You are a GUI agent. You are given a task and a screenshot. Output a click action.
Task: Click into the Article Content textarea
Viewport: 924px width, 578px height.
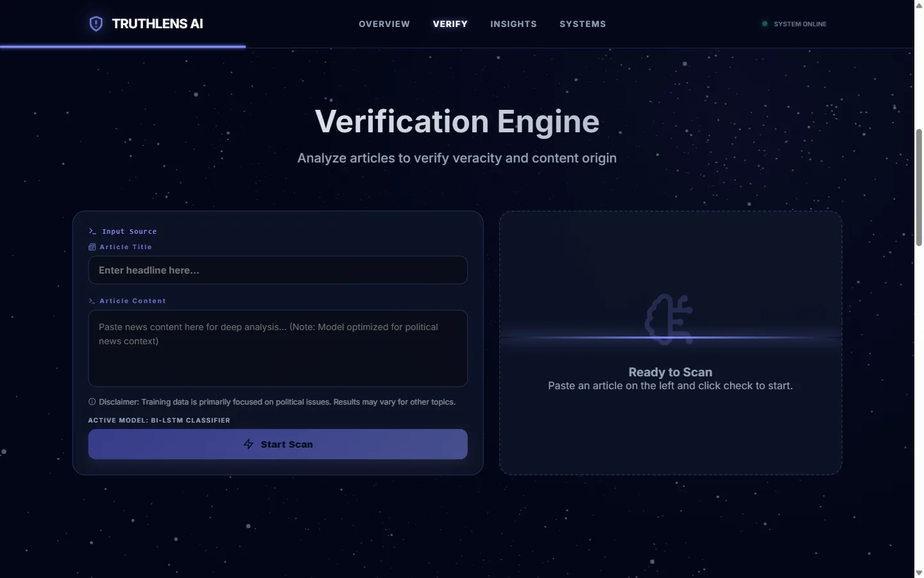point(278,348)
